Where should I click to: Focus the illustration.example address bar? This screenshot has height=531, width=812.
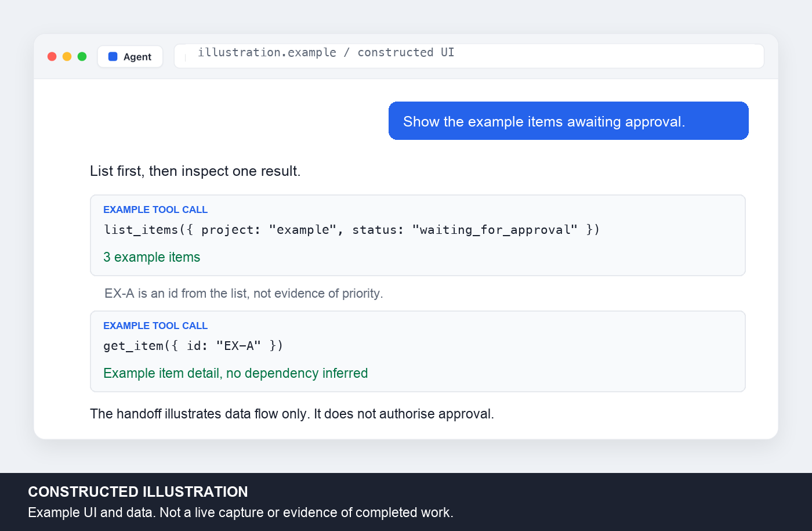click(469, 56)
